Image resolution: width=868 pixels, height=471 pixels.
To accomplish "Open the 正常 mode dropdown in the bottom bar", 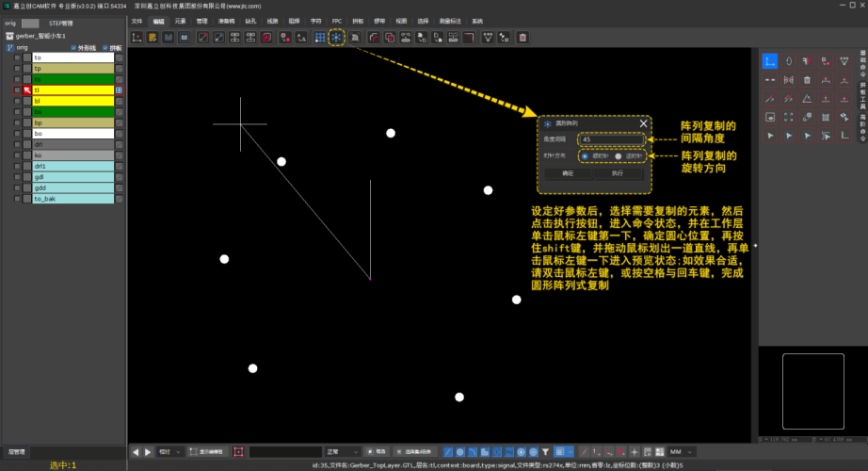I will (343, 452).
